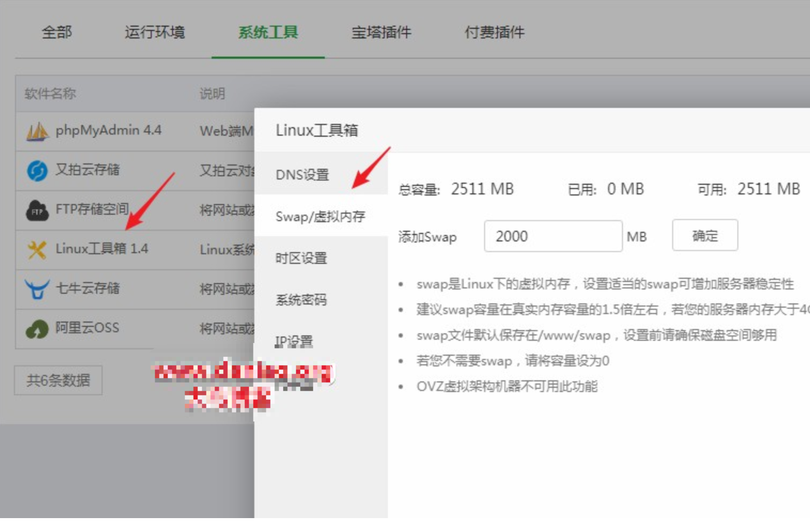Go to the 宝塔插件 tab

point(381,32)
